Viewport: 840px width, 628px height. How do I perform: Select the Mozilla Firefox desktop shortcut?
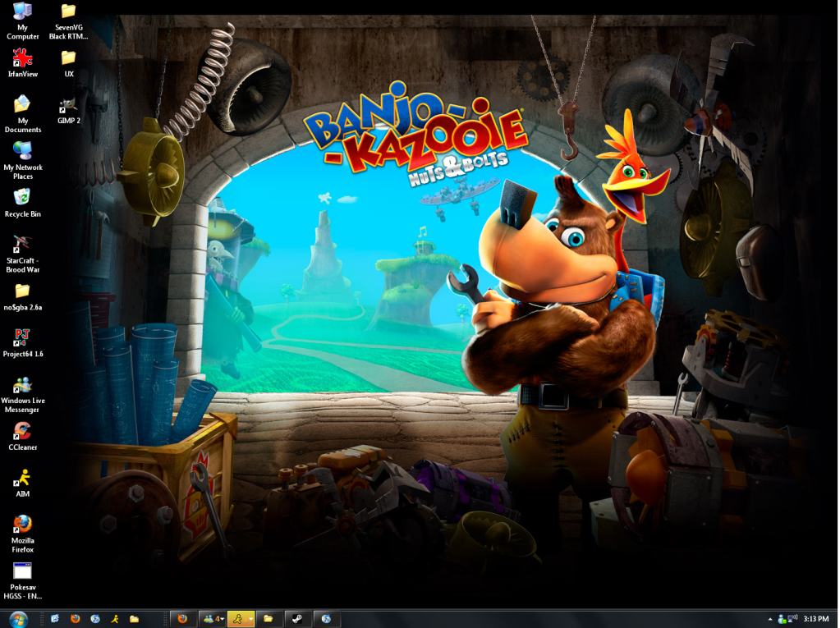tap(22, 525)
